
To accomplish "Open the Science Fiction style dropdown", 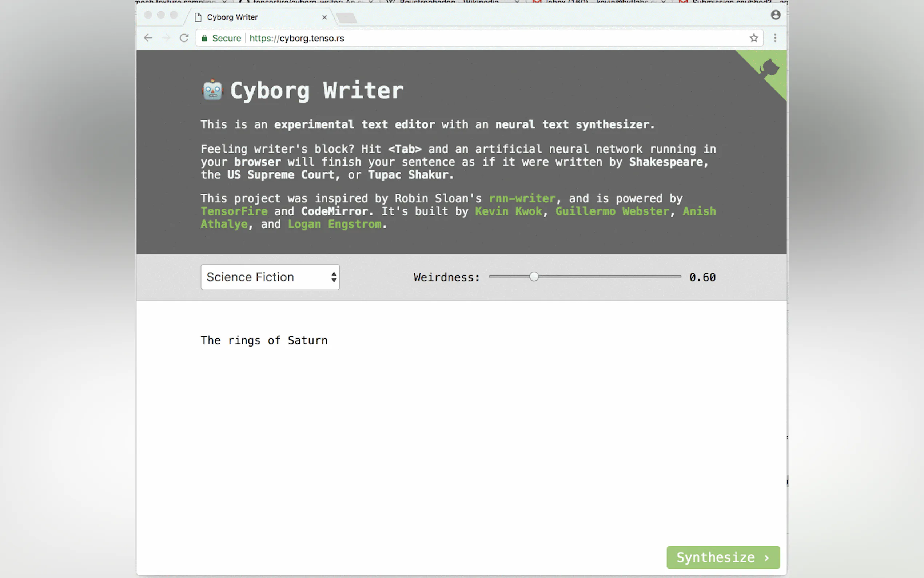I will [270, 277].
